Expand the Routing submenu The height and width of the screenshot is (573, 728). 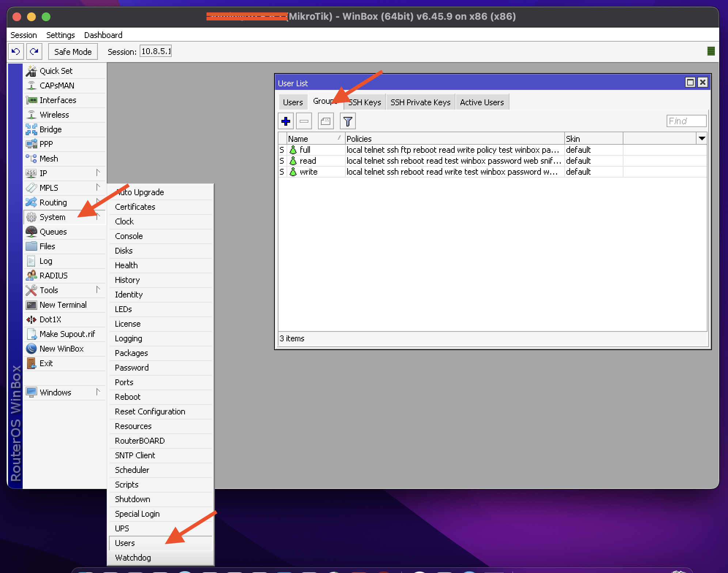(65, 202)
